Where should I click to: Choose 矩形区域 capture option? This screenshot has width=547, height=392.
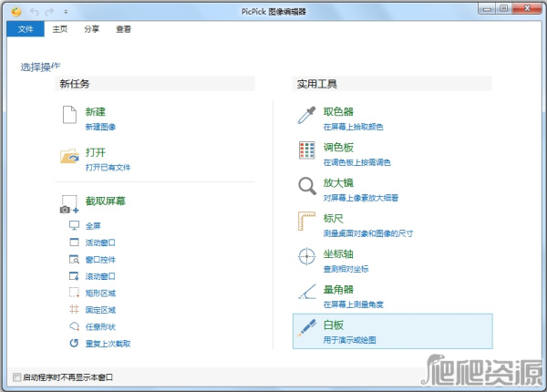pos(100,293)
